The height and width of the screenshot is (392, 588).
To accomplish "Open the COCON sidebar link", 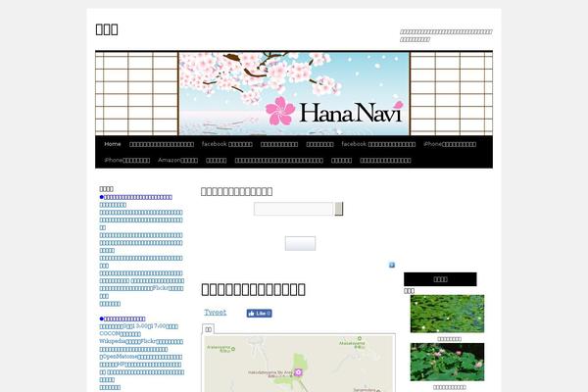I will (120, 334).
